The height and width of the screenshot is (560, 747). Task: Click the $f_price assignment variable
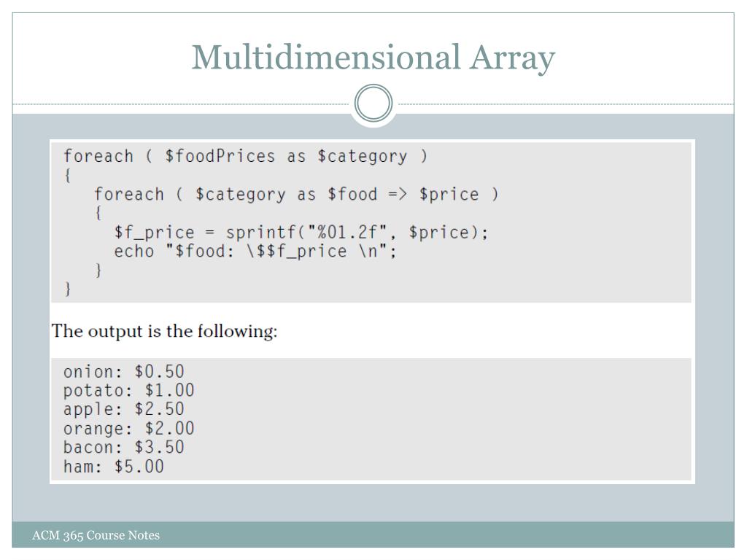point(154,233)
